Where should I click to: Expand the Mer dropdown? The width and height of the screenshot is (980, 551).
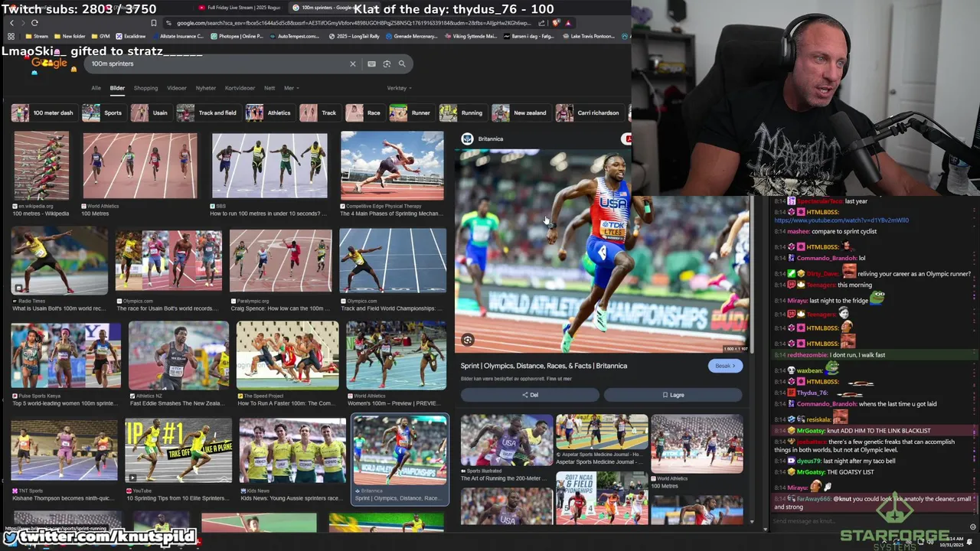(x=291, y=88)
